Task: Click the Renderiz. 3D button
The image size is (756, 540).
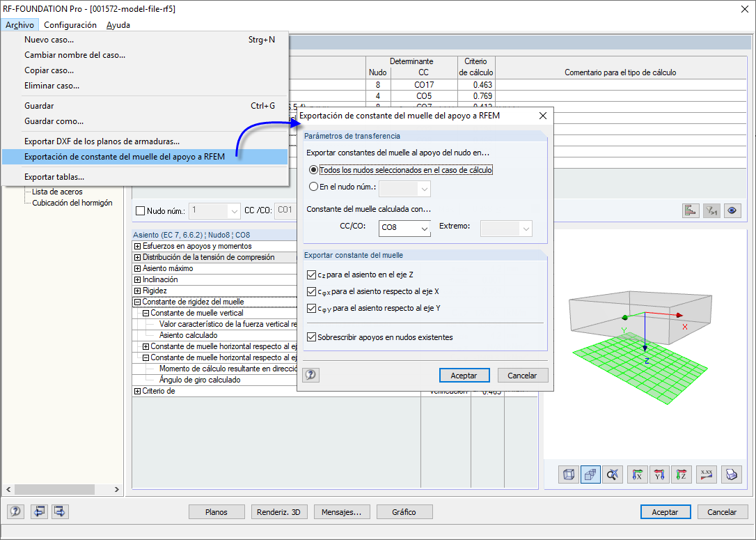Action: tap(279, 511)
